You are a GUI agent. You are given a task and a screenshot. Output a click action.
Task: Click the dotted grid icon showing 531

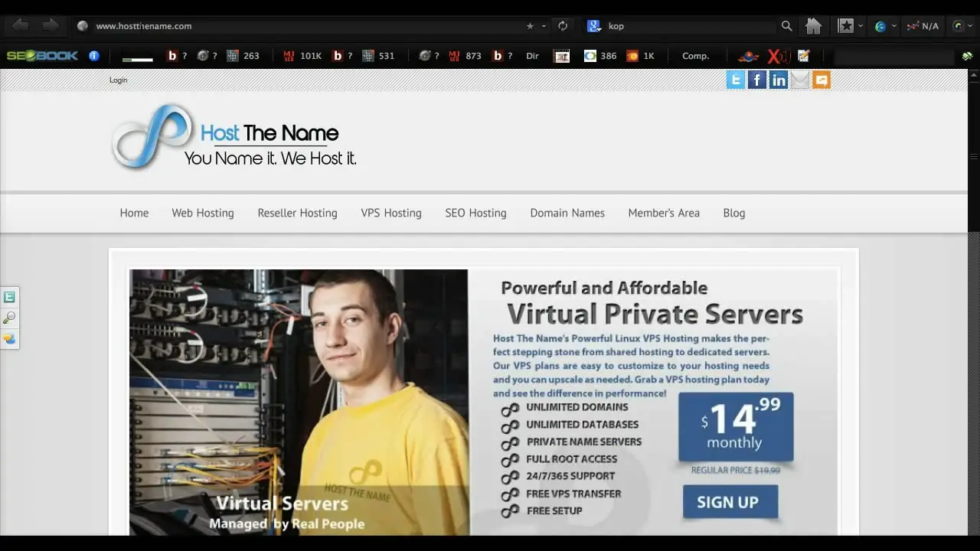point(368,56)
